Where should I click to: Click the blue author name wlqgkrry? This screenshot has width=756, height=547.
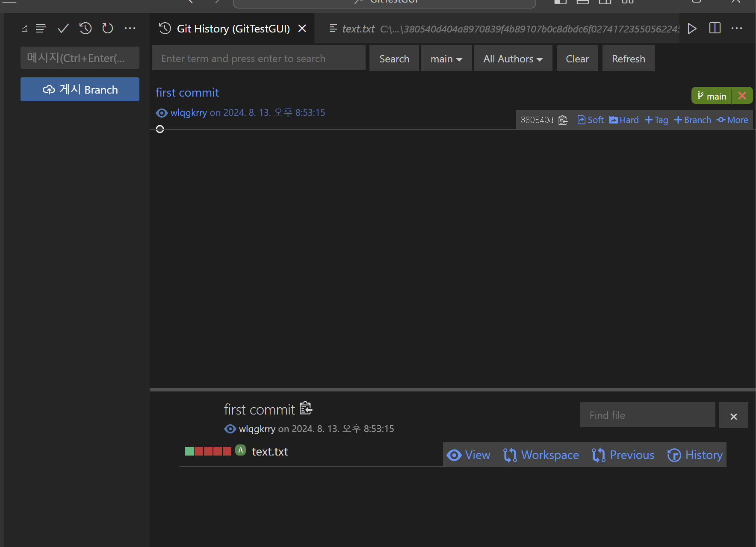[189, 113]
